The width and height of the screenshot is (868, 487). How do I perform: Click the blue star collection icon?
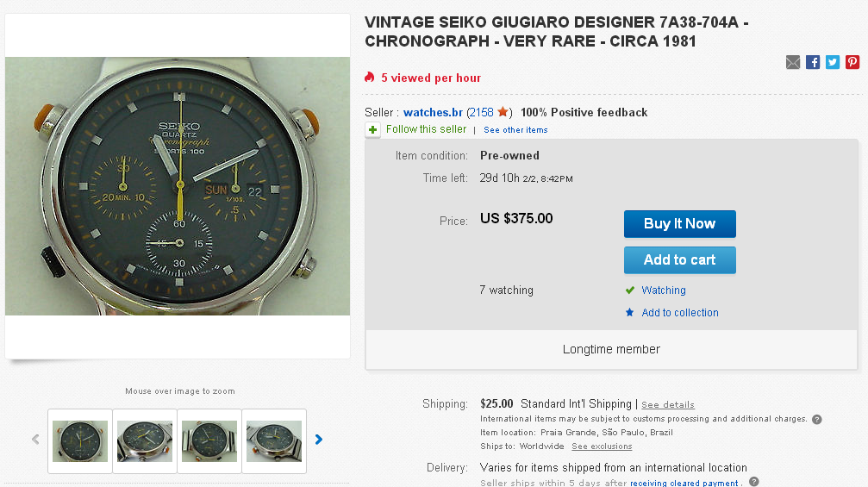[630, 313]
